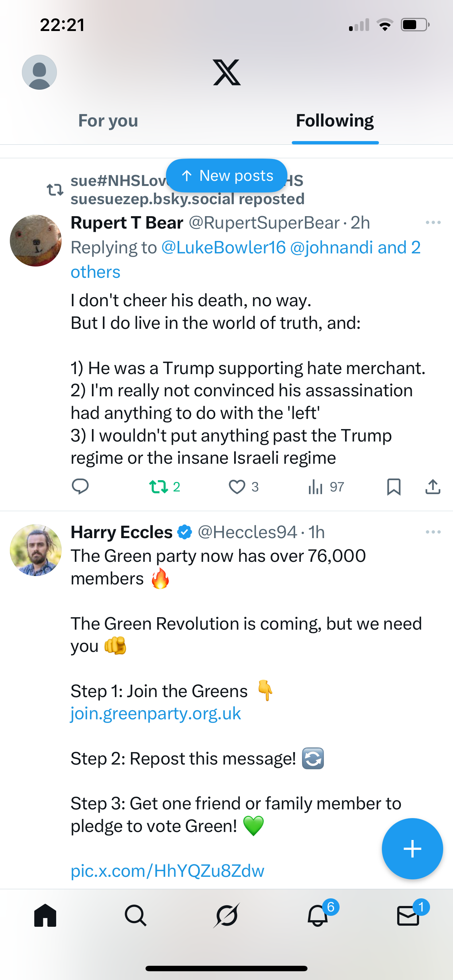The image size is (453, 980).
Task: Open the account profile avatar menu
Action: click(39, 72)
